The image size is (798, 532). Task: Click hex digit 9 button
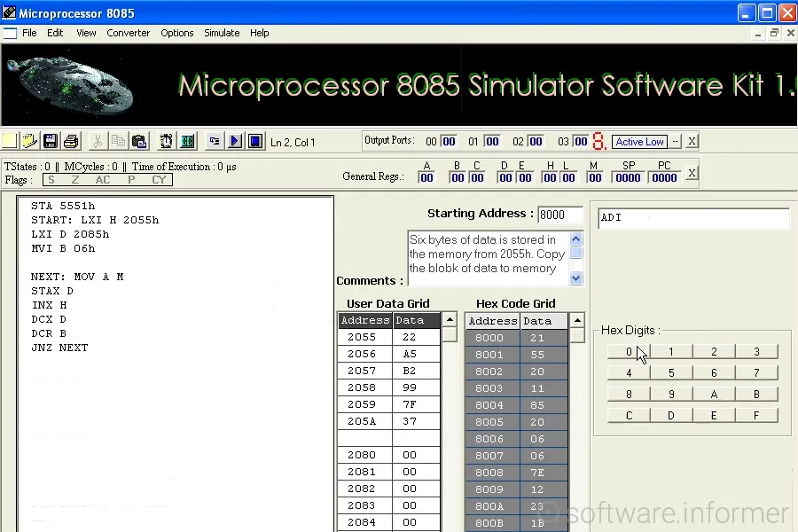coord(671,394)
